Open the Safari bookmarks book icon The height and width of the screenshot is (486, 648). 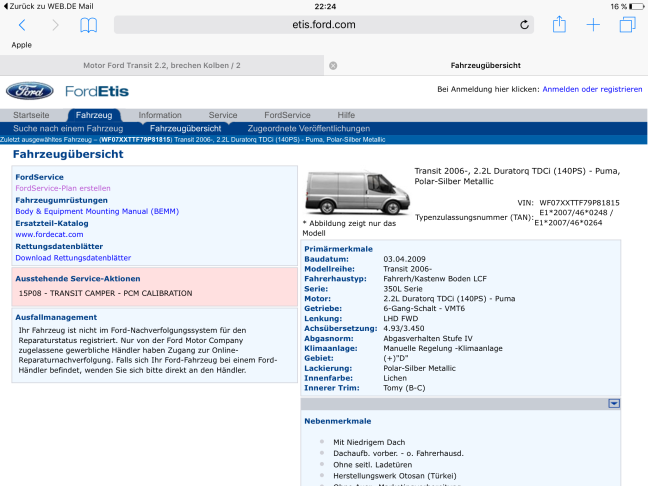click(89, 25)
